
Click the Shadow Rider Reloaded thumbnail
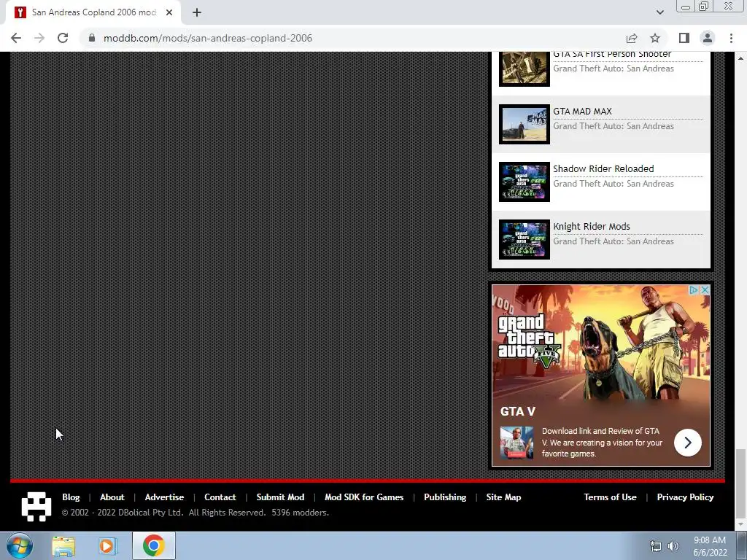[524, 182]
